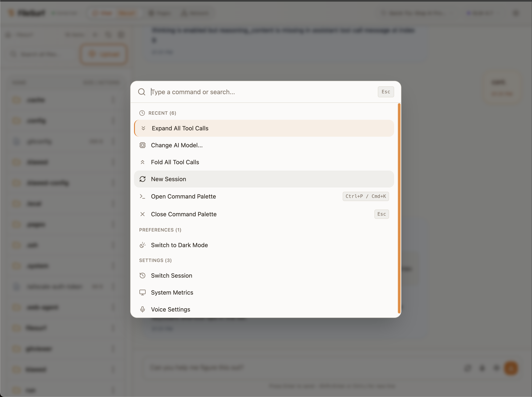Click the orange palette scrollbar
Screen dimensions: 532x397
click(399, 208)
